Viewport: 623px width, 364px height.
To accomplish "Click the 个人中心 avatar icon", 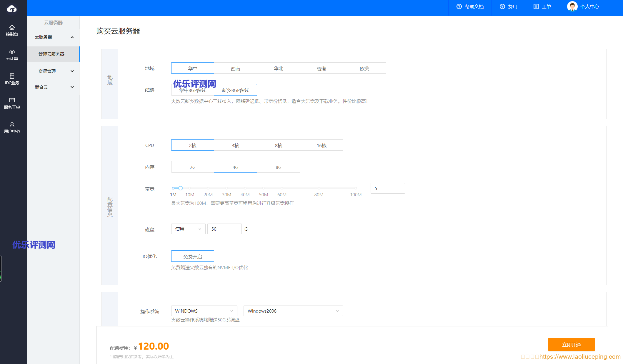I will (572, 6).
